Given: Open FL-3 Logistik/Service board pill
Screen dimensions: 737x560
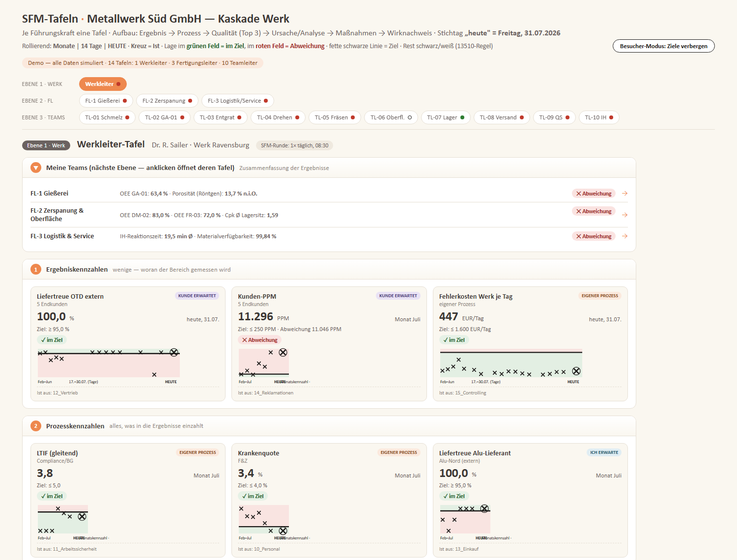Looking at the screenshot, I should pos(237,101).
